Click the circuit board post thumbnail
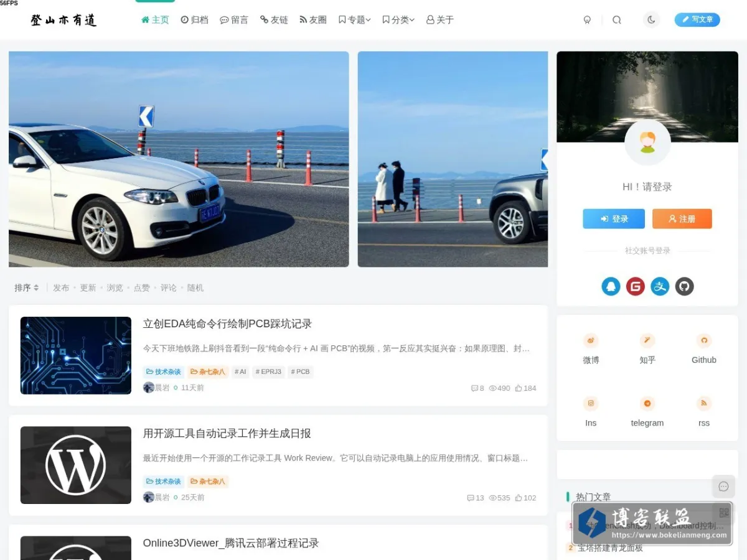The width and height of the screenshot is (747, 560). tap(76, 355)
